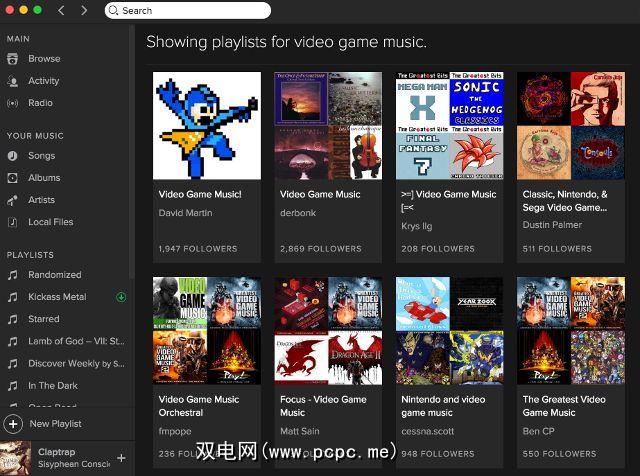
Task: Open Dustin Palmer's profile
Action: [552, 225]
